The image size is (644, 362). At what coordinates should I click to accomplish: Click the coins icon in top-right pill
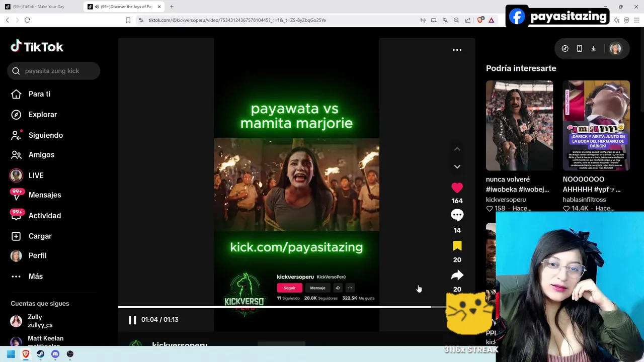(565, 49)
